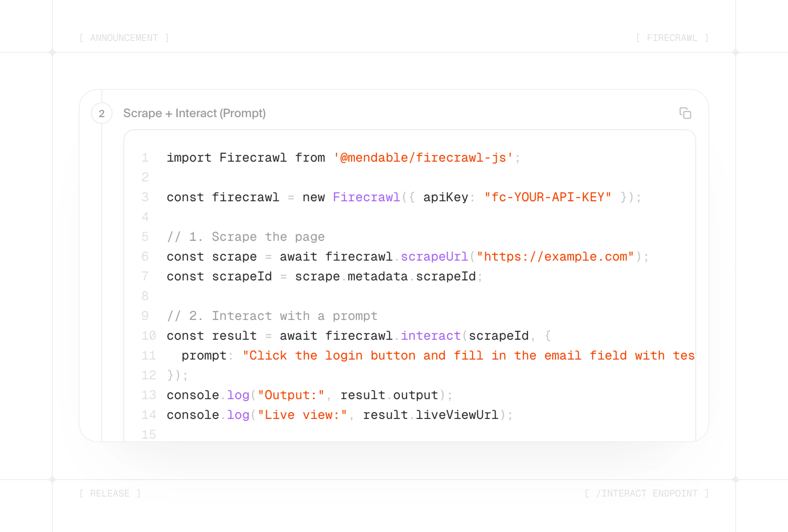
Task: Click the "https://example.com" URL string
Action: tap(555, 257)
